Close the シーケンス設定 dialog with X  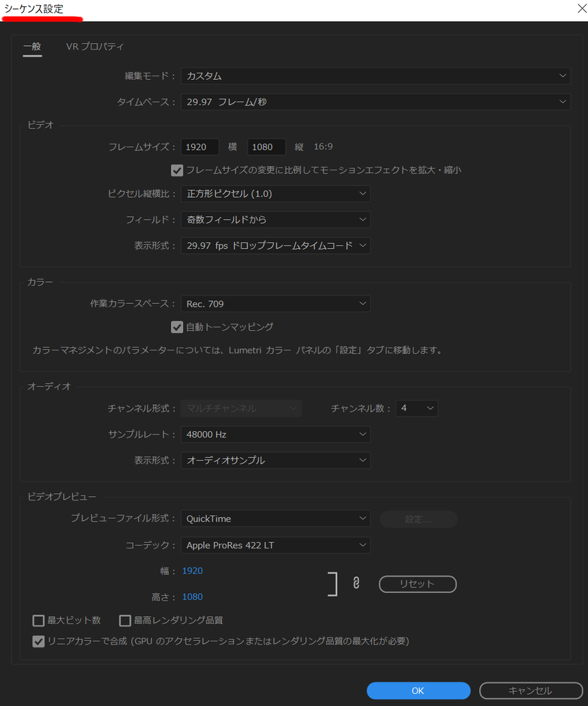(x=582, y=8)
